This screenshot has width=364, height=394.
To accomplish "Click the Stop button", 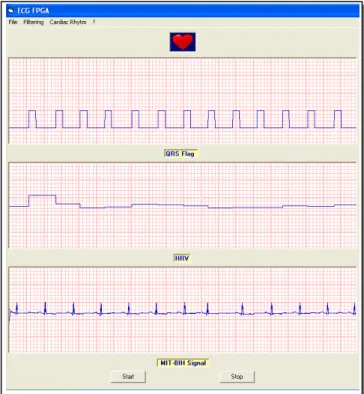I will (x=237, y=377).
